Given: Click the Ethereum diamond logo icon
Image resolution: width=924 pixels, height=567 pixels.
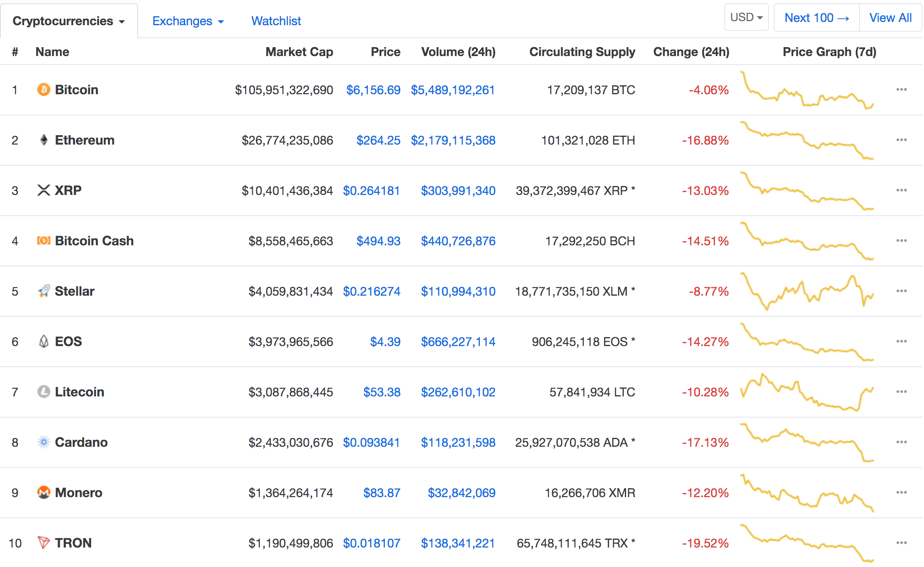Looking at the screenshot, I should (44, 140).
